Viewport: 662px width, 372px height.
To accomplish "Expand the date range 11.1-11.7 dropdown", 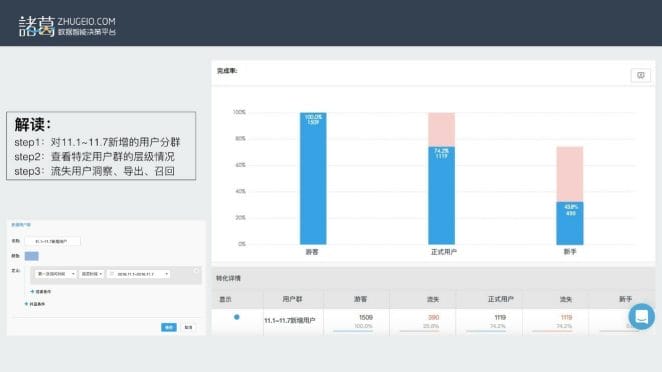I will [139, 274].
